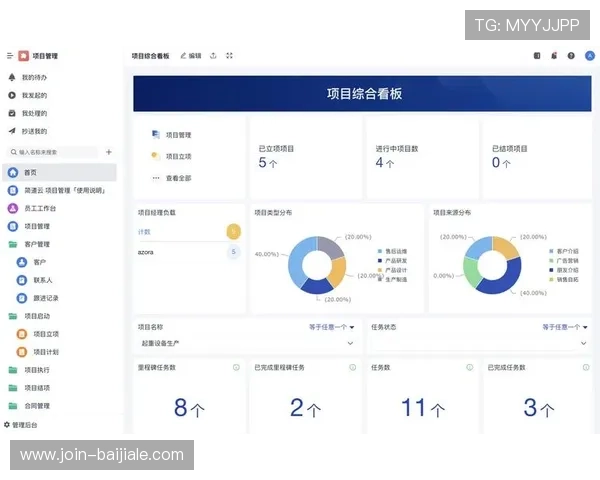Open the panel icon at top right
The height and width of the screenshot is (480, 600).
point(537,56)
